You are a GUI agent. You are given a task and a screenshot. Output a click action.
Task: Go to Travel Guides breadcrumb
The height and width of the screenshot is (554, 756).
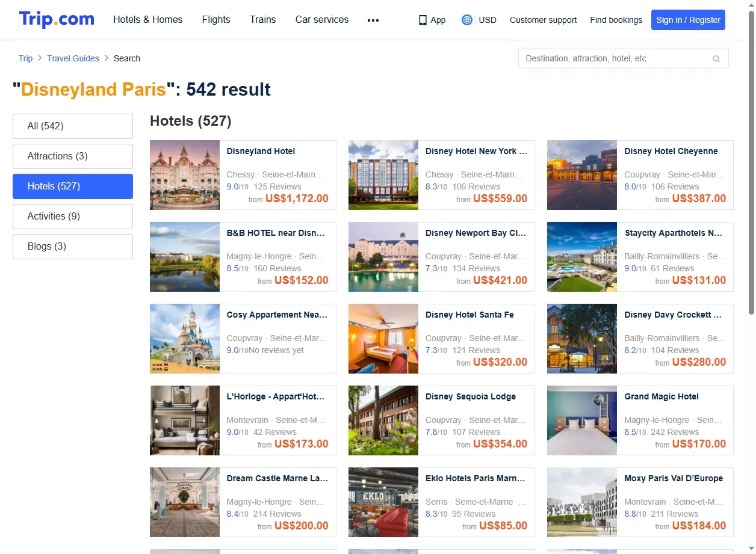[x=73, y=58]
